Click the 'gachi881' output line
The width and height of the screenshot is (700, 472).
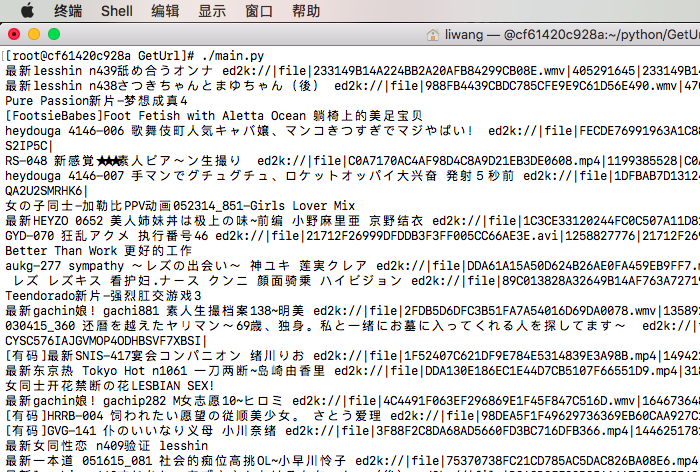[x=353, y=311]
